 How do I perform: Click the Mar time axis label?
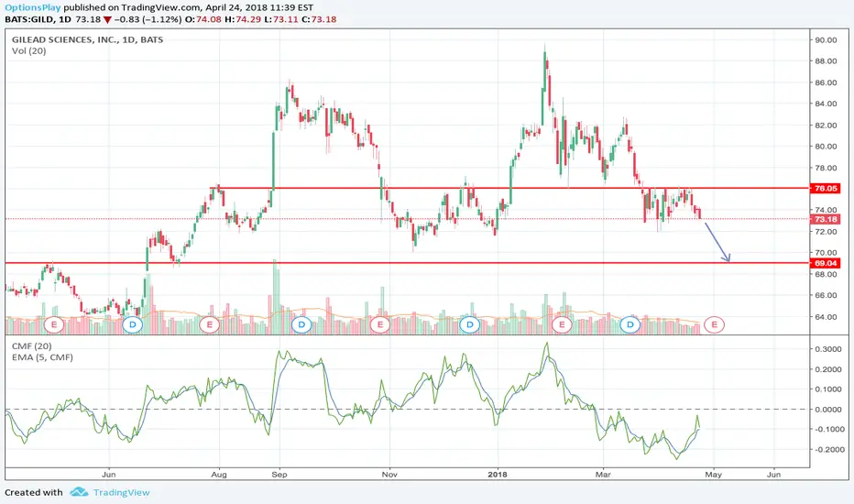click(x=603, y=475)
